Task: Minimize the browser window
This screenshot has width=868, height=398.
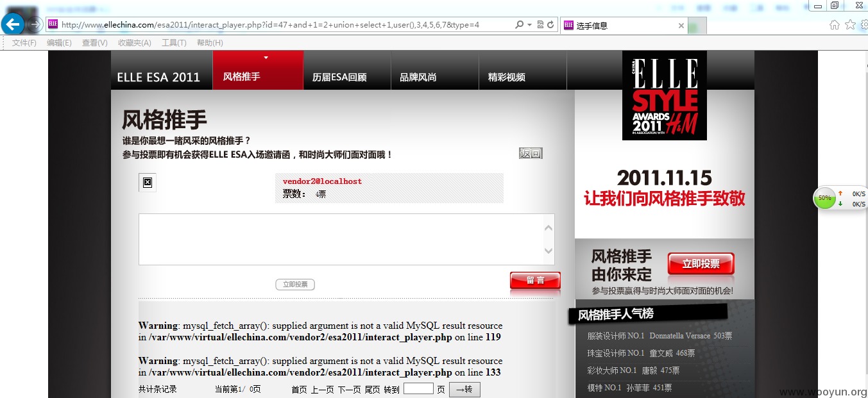Action: [x=817, y=5]
